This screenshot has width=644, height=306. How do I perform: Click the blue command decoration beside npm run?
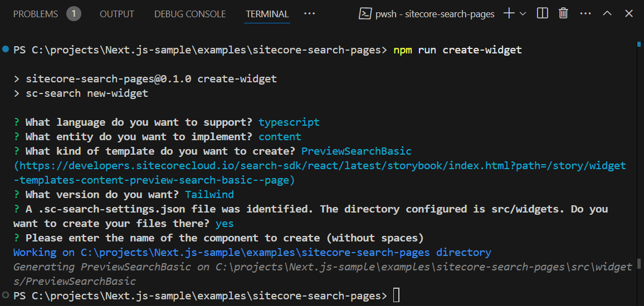[x=6, y=50]
